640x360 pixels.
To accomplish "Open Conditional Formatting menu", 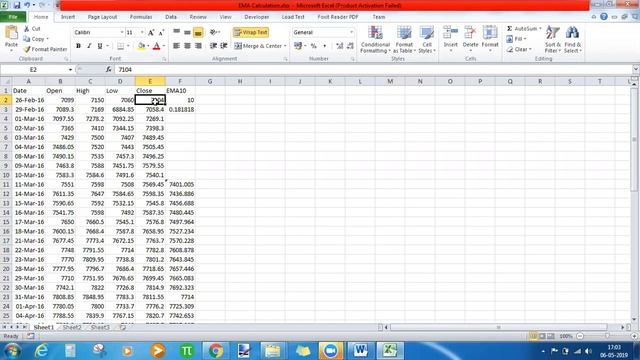I will click(x=375, y=40).
